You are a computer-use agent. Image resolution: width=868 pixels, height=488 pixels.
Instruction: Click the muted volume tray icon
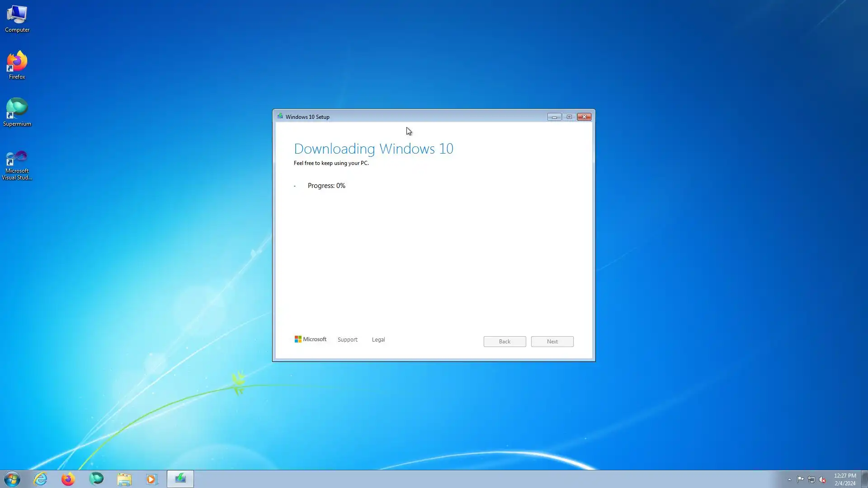click(x=822, y=479)
